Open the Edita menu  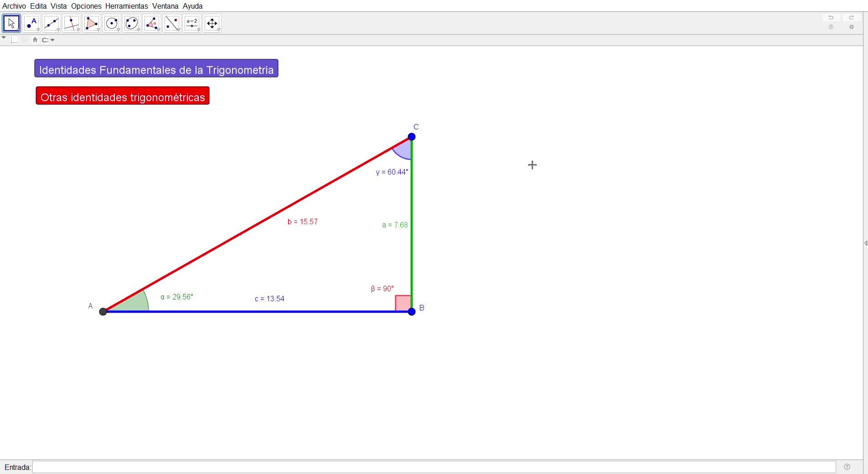point(38,6)
